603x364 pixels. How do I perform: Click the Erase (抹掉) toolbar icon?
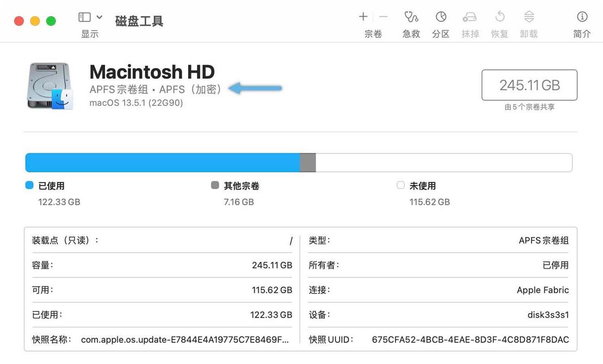pyautogui.click(x=470, y=17)
